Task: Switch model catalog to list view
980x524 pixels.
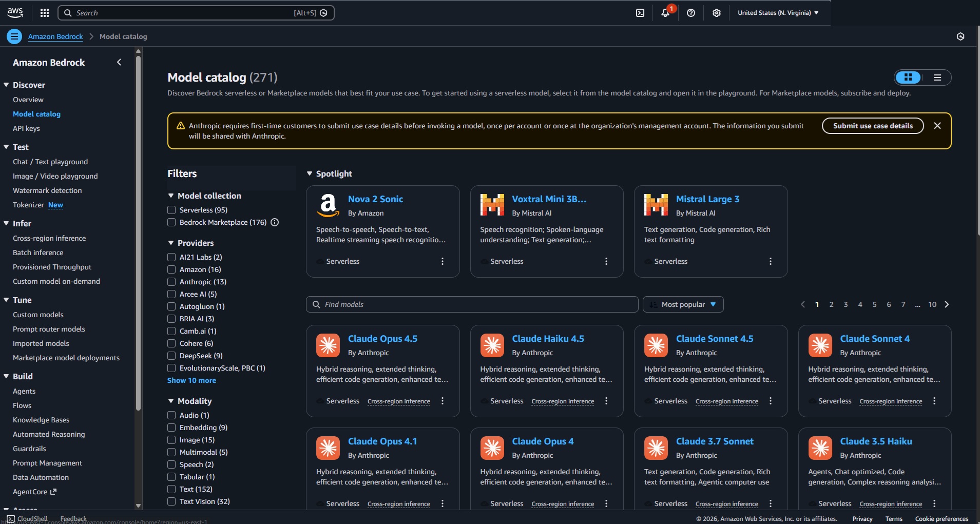Action: coord(937,77)
